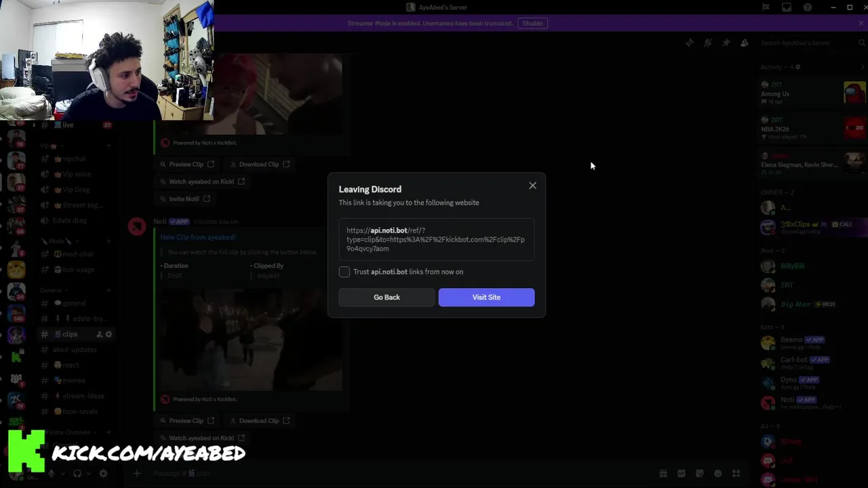Click the Noti message author avatar
This screenshot has width=868, height=488.
point(137,227)
